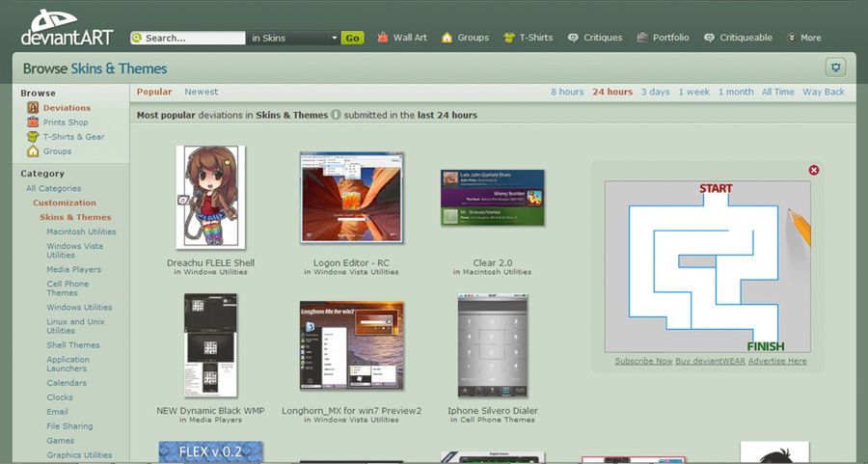This screenshot has width=868, height=464.
Task: Close the maze advertisement
Action: [814, 170]
